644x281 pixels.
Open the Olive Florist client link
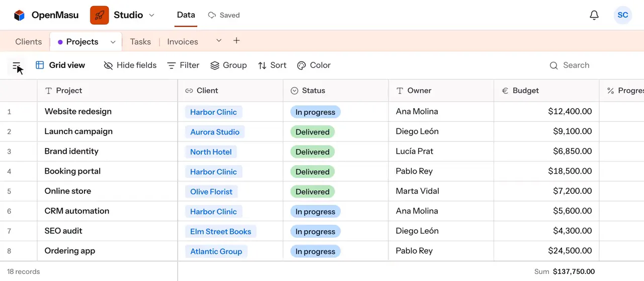coord(211,191)
